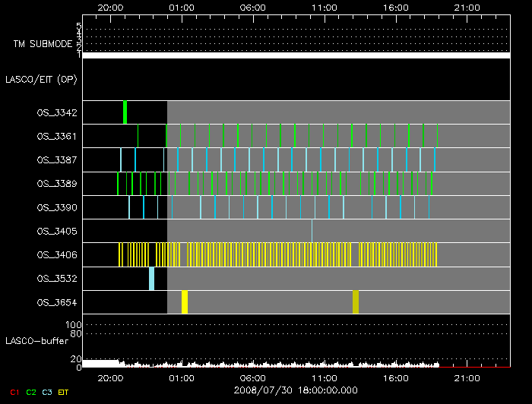Select the bright yellow block in the OS_3654 row

click(185, 302)
